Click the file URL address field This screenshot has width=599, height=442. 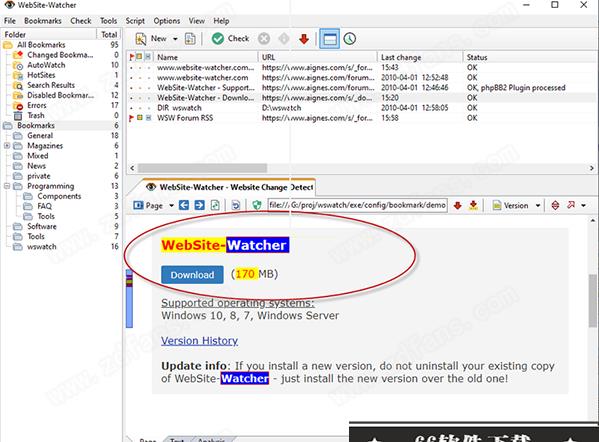click(357, 205)
